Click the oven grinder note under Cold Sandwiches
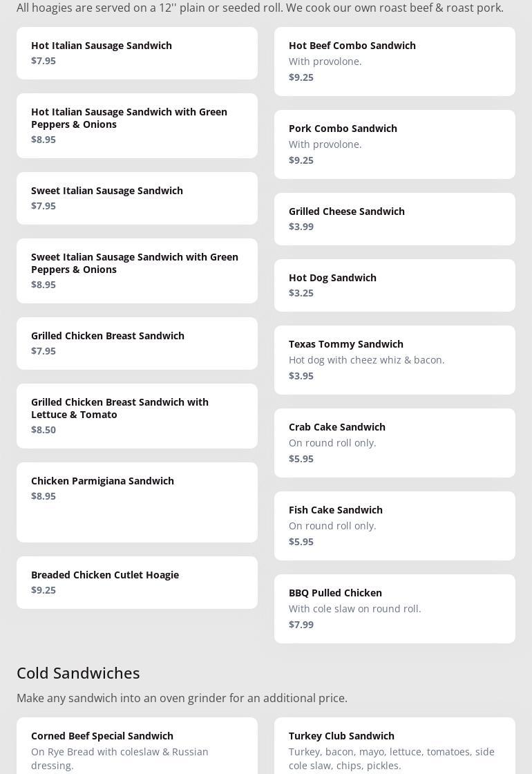Viewport: 532px width, 774px height. tap(182, 698)
